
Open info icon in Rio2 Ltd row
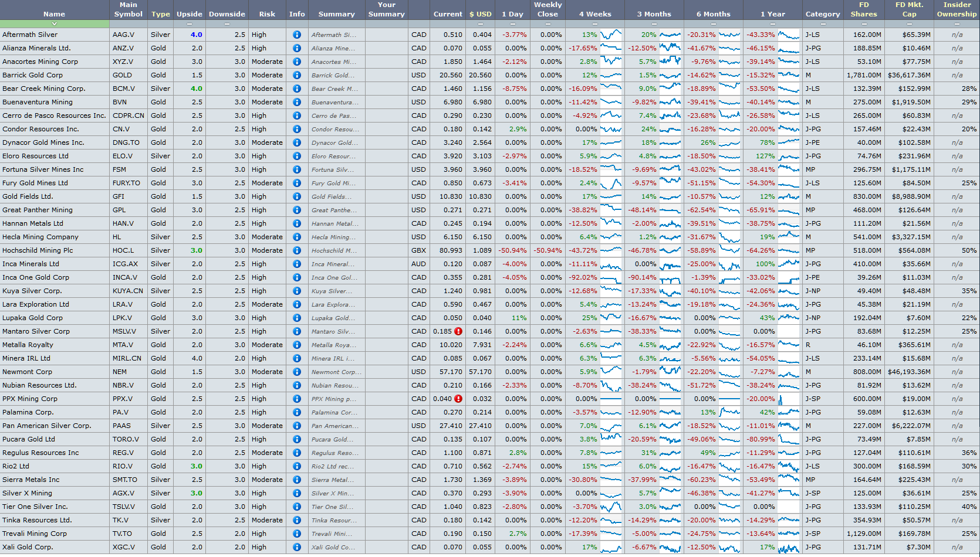coord(297,466)
